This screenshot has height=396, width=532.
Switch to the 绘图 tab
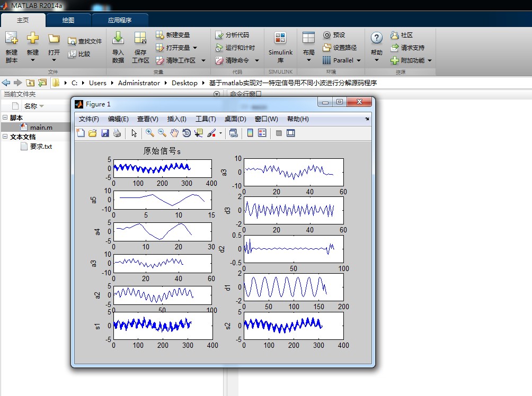click(68, 20)
